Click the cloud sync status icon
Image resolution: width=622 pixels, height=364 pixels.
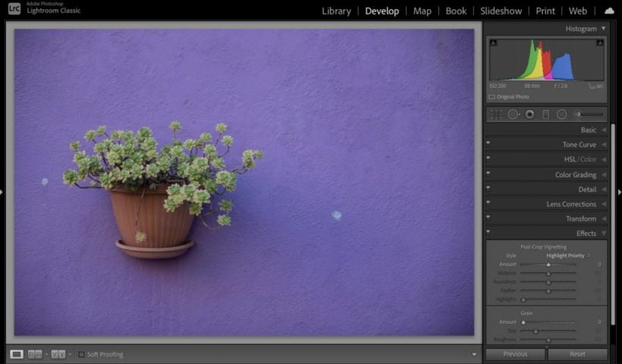click(x=609, y=11)
